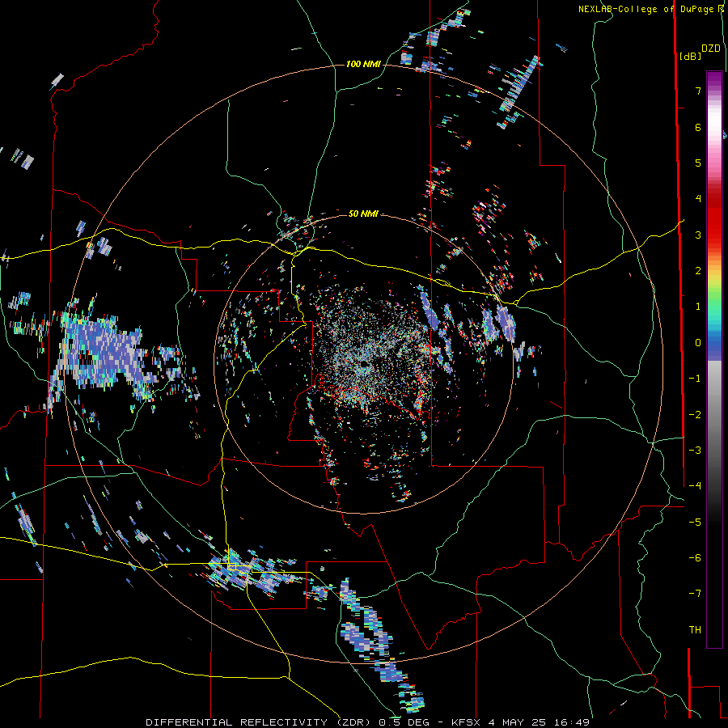728x728 pixels.
Task: Click the -4 value on the scale
Action: point(695,486)
